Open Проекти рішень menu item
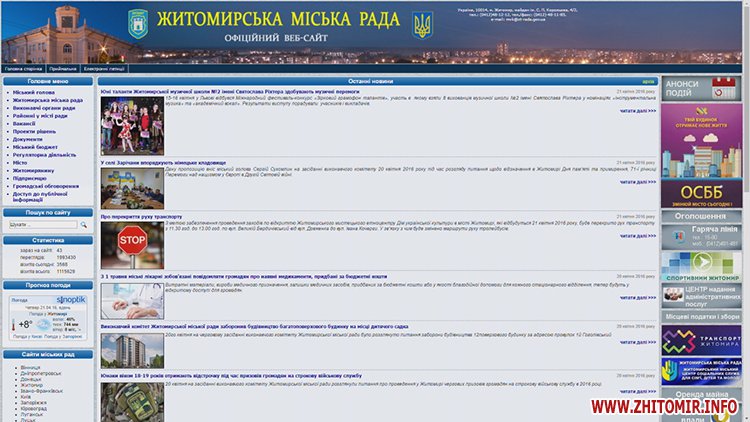 pyautogui.click(x=35, y=131)
